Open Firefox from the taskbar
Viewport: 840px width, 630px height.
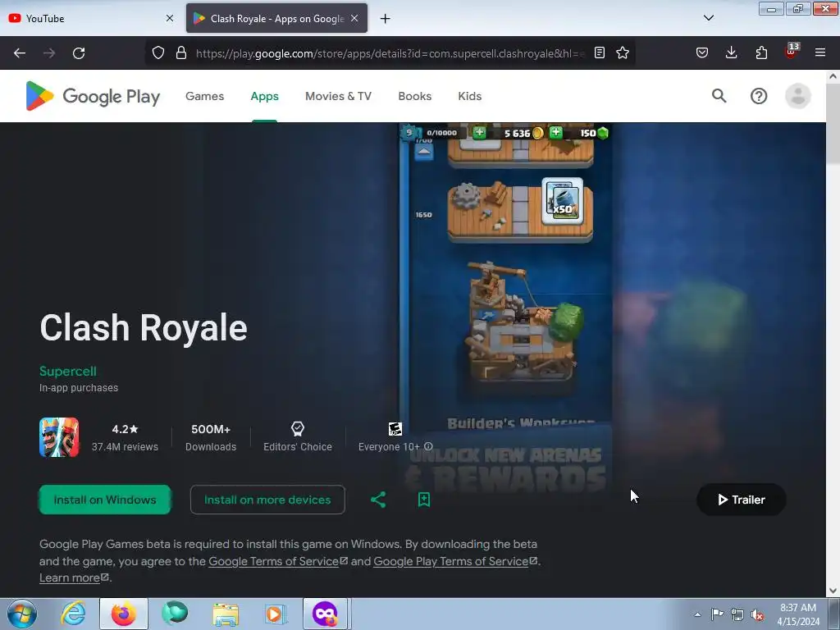tap(124, 614)
